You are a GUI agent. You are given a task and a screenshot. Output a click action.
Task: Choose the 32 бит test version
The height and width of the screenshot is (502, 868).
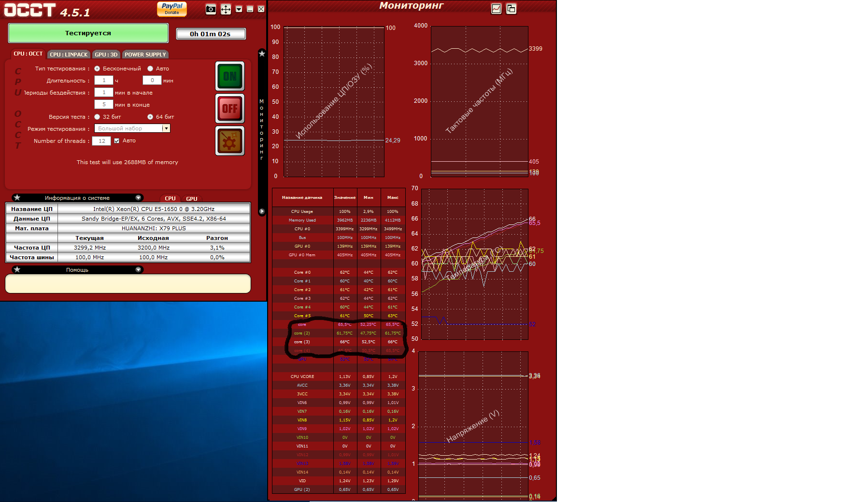point(97,117)
